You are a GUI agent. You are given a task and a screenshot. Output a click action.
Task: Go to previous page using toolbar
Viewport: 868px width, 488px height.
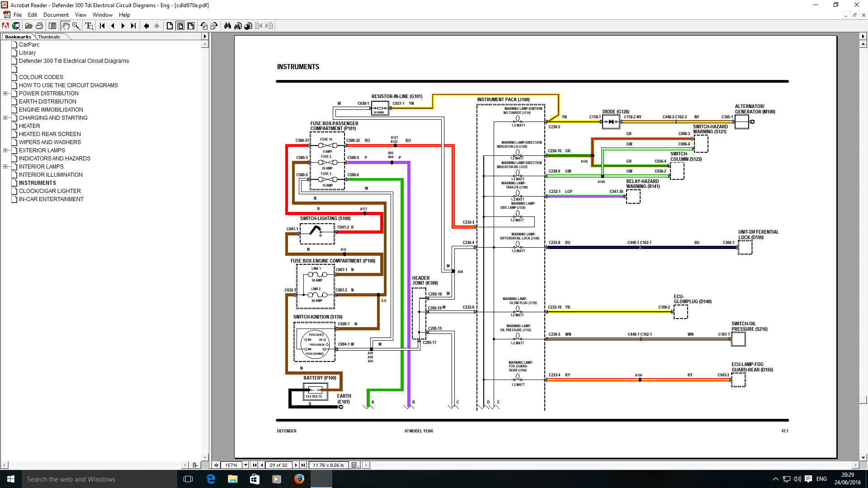(x=113, y=26)
